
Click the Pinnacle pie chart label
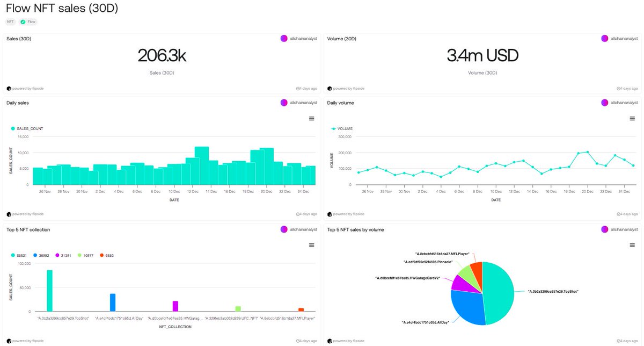(x=428, y=262)
